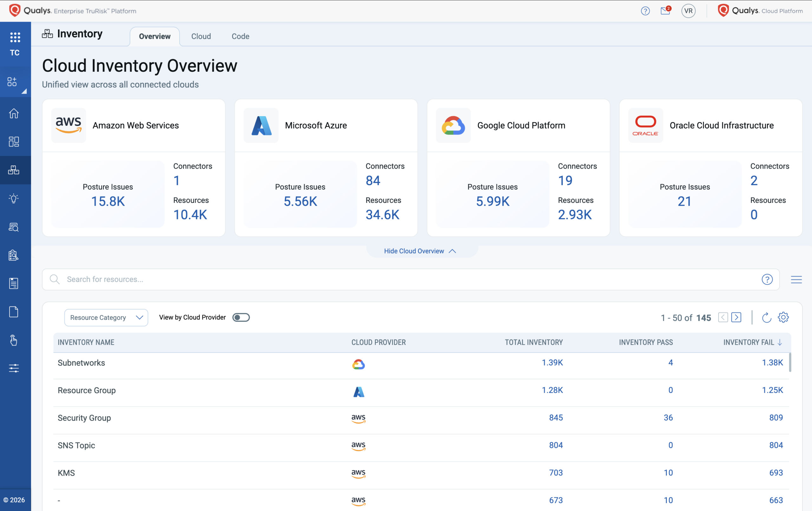
Task: Open table settings gear icon
Action: (x=783, y=318)
